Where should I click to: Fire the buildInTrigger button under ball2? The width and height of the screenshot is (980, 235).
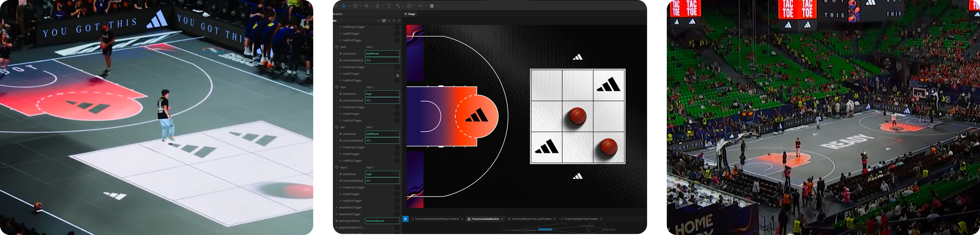click(x=397, y=74)
